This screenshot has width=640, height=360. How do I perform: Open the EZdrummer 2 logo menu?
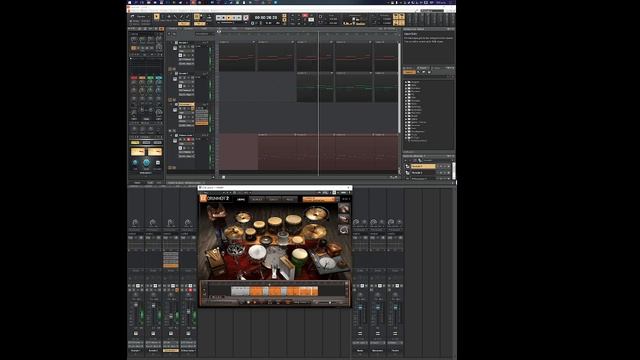215,199
